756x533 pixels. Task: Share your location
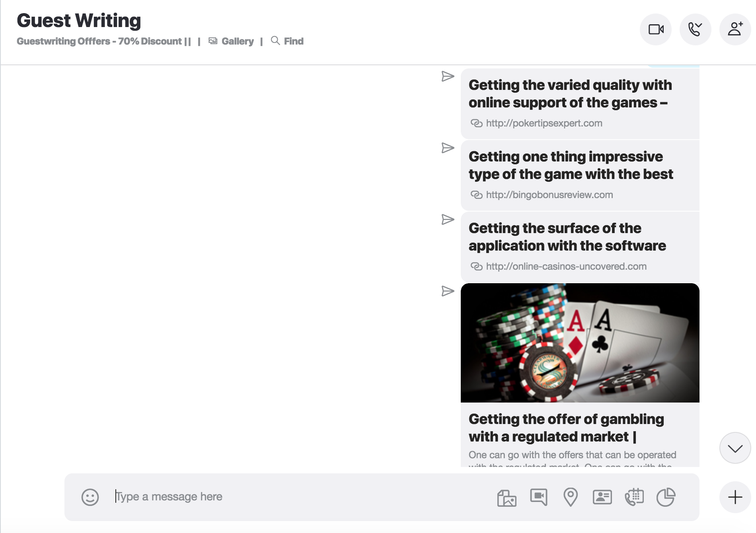[571, 497]
